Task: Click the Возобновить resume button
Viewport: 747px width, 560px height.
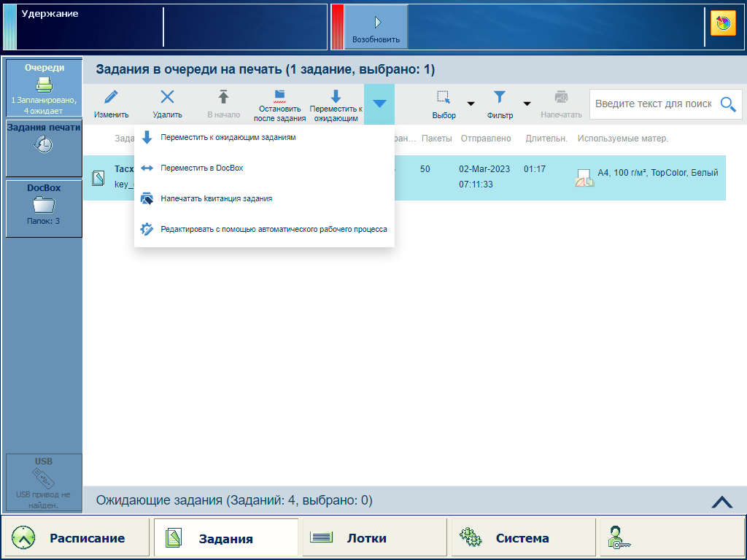Action: 376,27
